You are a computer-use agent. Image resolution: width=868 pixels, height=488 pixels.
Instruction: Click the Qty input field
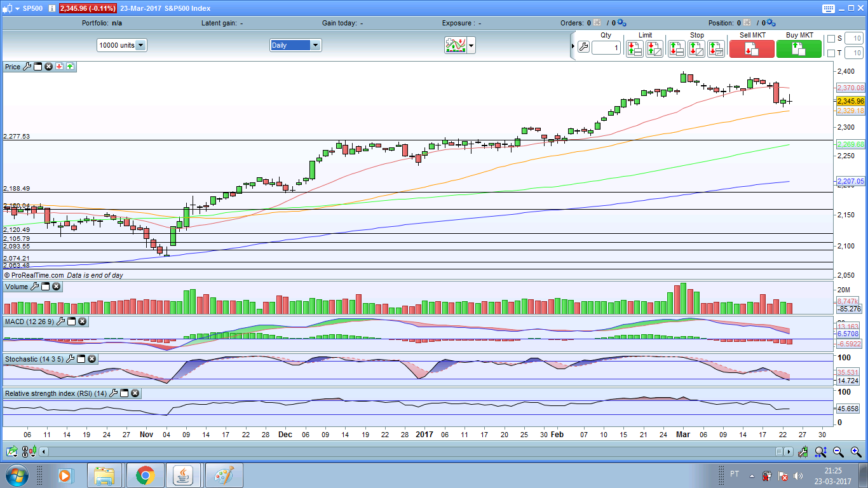pos(606,48)
